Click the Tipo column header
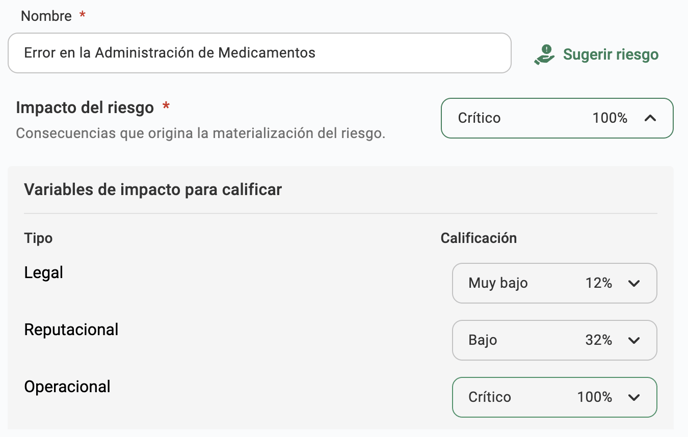Image resolution: width=688 pixels, height=437 pixels. 38,238
